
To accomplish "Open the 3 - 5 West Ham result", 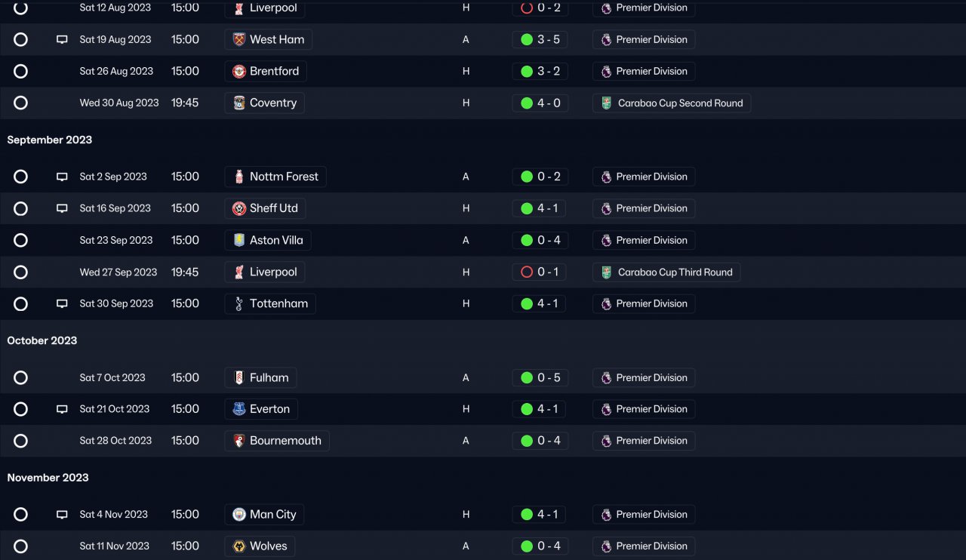I will tap(548, 40).
